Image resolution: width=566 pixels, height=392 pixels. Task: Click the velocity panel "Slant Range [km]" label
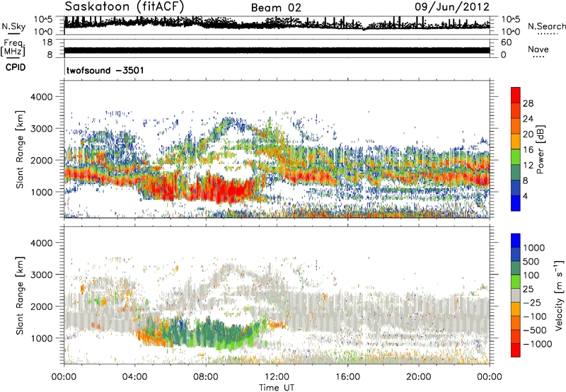tap(20, 296)
